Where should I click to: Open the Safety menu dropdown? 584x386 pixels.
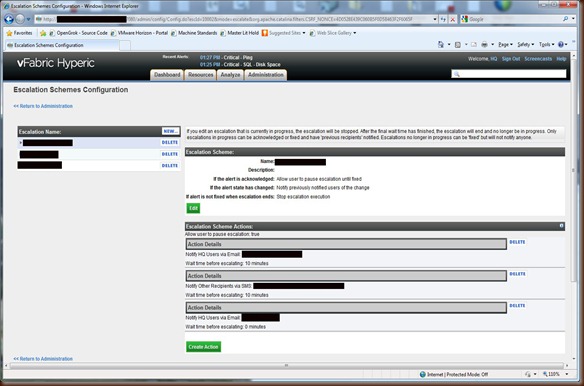pos(526,45)
